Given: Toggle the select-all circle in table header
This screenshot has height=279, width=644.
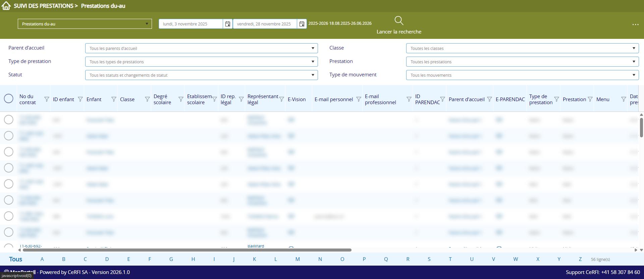Looking at the screenshot, I should tap(9, 98).
